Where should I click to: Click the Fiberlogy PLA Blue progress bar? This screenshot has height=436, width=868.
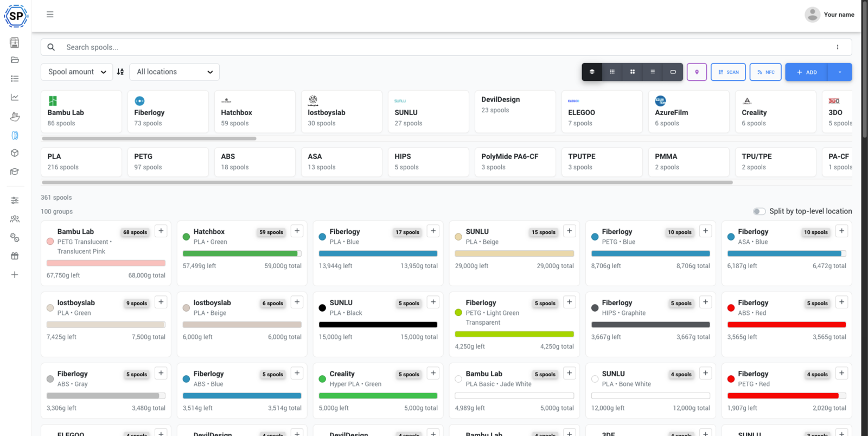click(378, 254)
